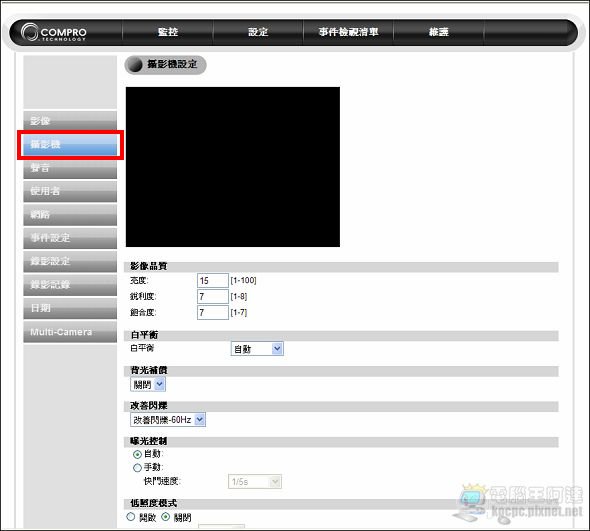Image resolution: width=590 pixels, height=531 pixels.
Task: Click the 亮度 brightness input field
Action: pyautogui.click(x=213, y=280)
